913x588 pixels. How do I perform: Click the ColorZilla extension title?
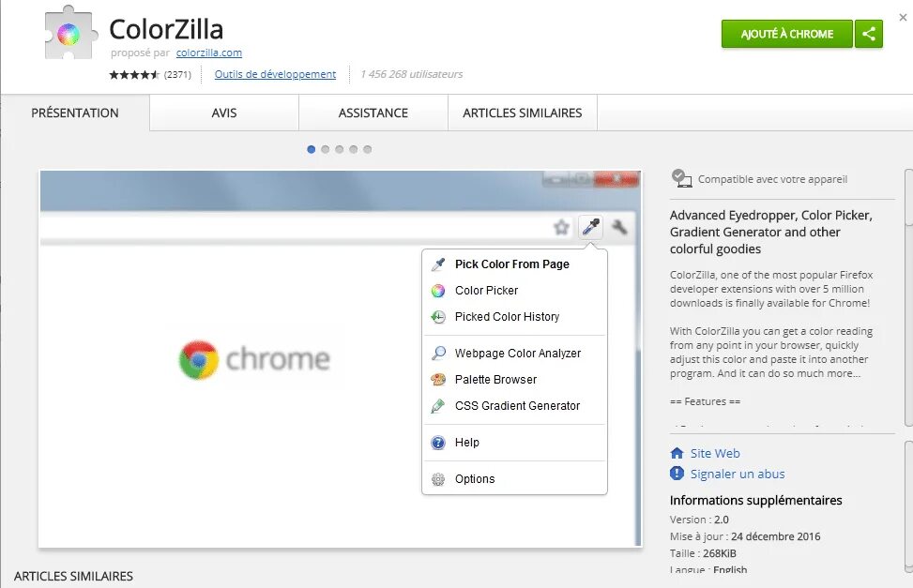(166, 29)
